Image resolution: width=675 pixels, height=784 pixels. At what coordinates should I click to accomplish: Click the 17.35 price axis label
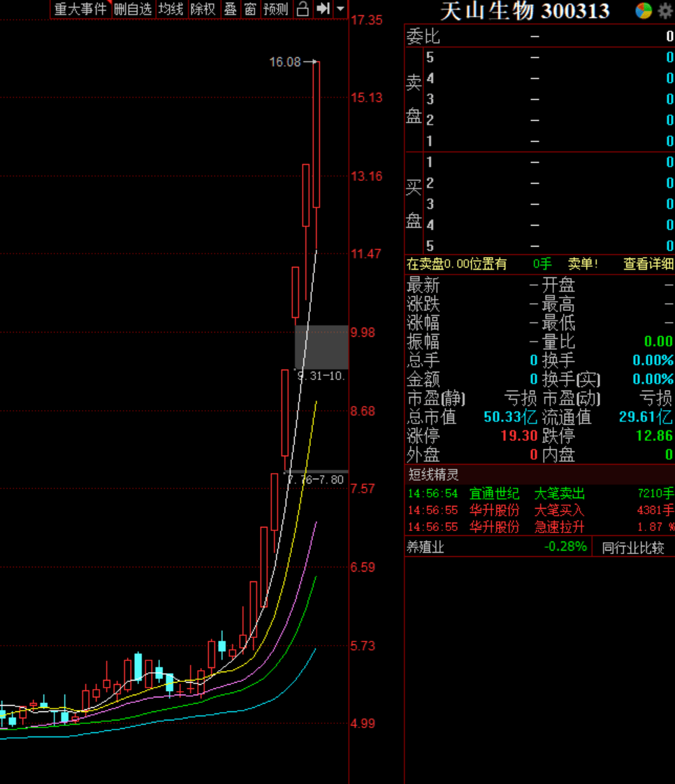(367, 20)
